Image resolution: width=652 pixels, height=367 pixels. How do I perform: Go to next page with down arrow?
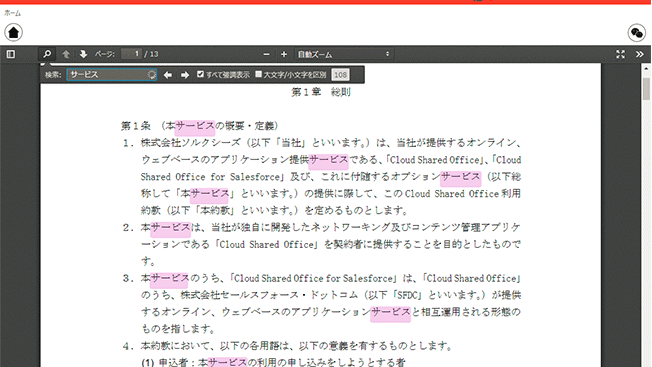83,54
